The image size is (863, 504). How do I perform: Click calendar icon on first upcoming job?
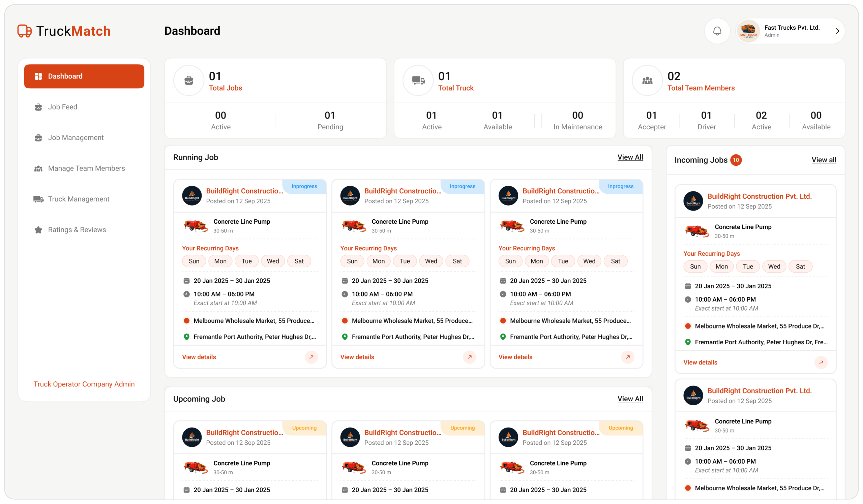[x=186, y=490]
